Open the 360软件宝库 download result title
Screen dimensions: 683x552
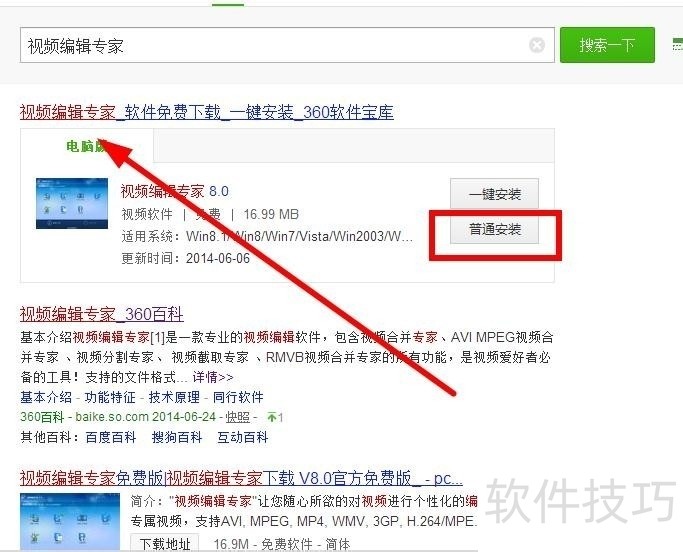(x=206, y=112)
